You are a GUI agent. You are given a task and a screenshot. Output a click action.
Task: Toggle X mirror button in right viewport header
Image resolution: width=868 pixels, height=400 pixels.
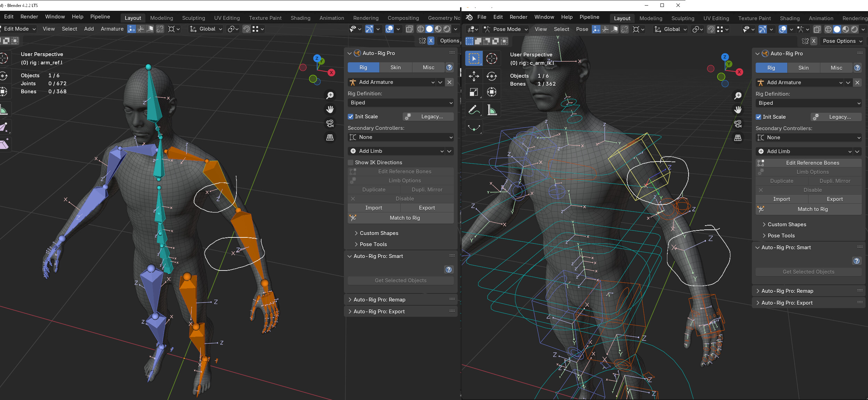(x=814, y=41)
